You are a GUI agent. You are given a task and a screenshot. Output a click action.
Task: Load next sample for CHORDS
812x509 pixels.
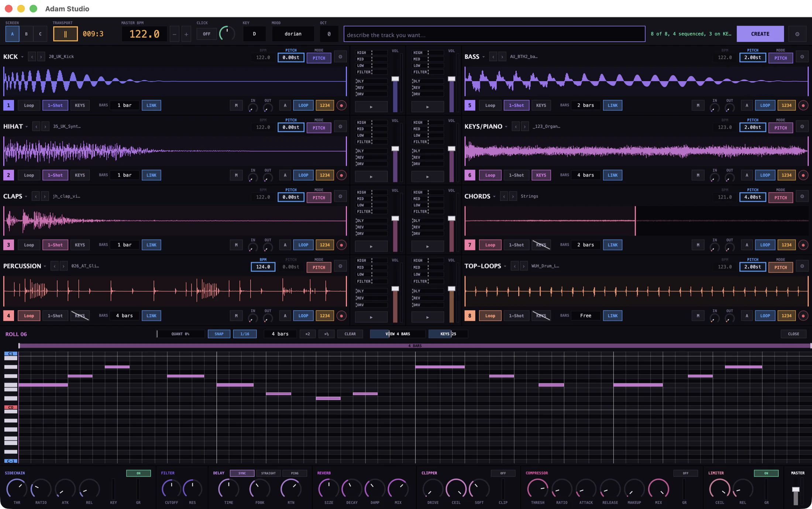513,196
